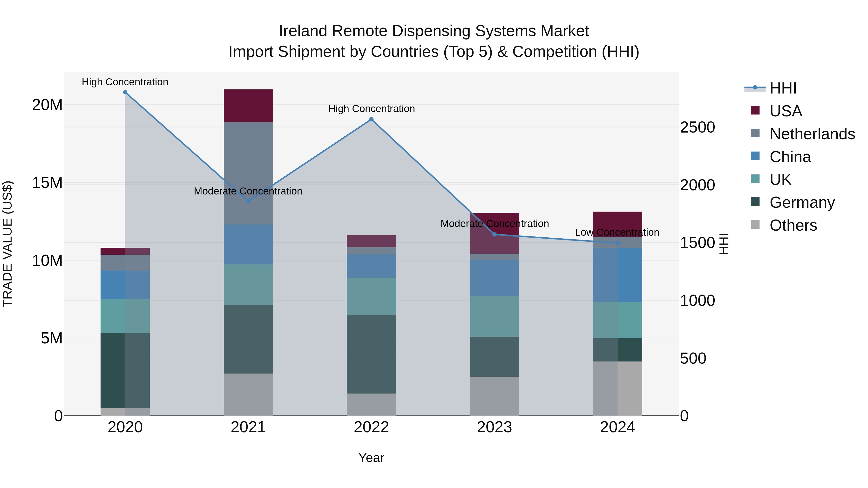Click the Germany dark green legend swatch
The image size is (868, 488).
(x=755, y=202)
